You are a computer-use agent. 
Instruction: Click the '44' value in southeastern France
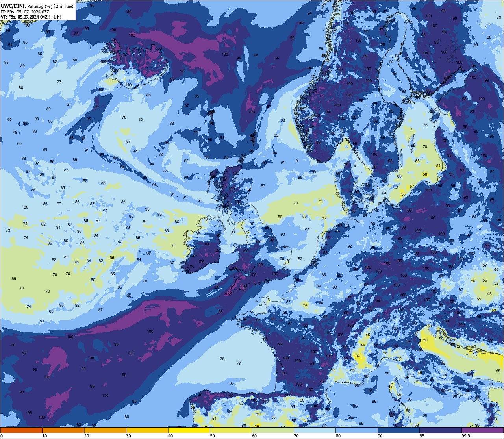[x=363, y=345]
